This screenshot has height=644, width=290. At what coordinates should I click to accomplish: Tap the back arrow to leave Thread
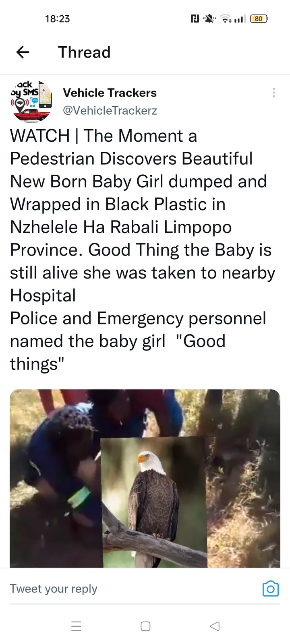(x=23, y=52)
